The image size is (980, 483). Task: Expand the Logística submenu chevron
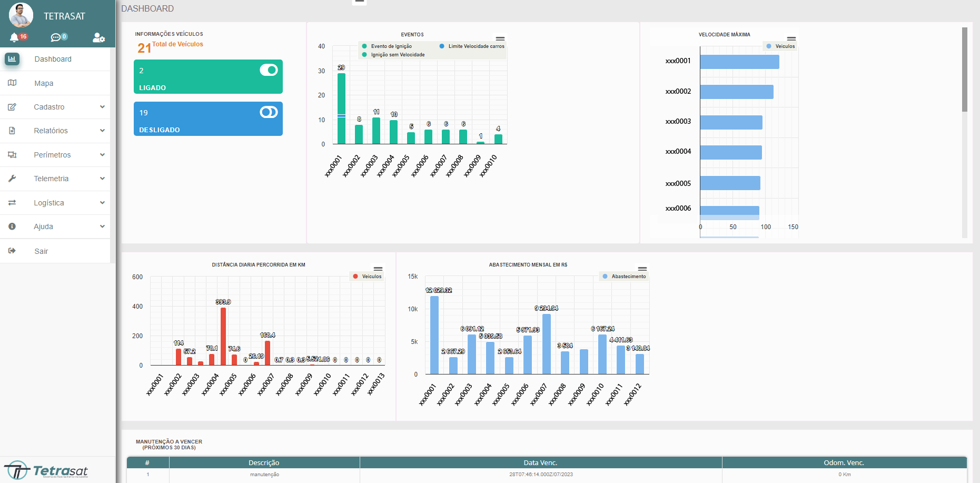[102, 203]
